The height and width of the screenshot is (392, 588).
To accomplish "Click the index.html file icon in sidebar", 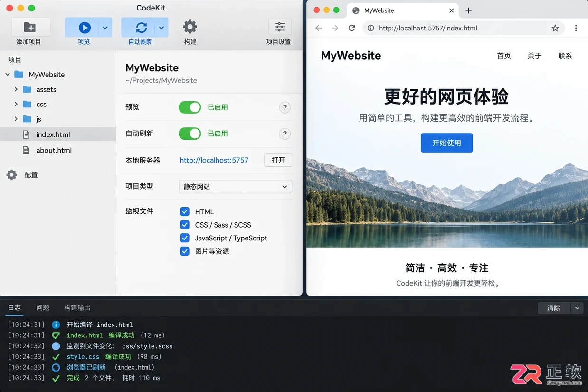I will (27, 134).
